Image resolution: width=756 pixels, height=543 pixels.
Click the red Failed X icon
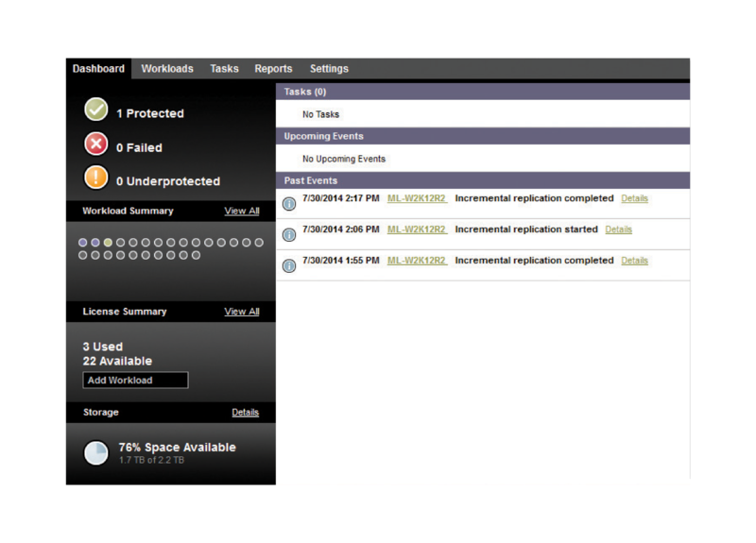coord(96,144)
